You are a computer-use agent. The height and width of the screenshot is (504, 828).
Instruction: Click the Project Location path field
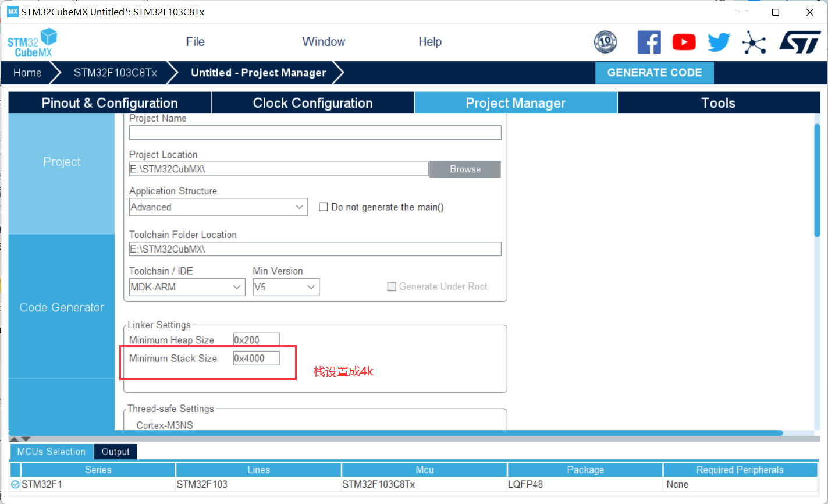pos(279,169)
